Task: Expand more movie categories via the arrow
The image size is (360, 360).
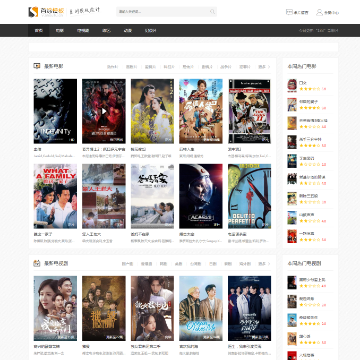Action: [x=269, y=67]
